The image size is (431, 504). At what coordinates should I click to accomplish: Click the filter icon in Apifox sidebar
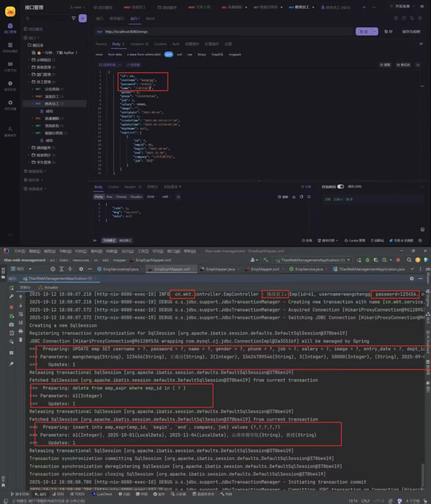coord(73,19)
